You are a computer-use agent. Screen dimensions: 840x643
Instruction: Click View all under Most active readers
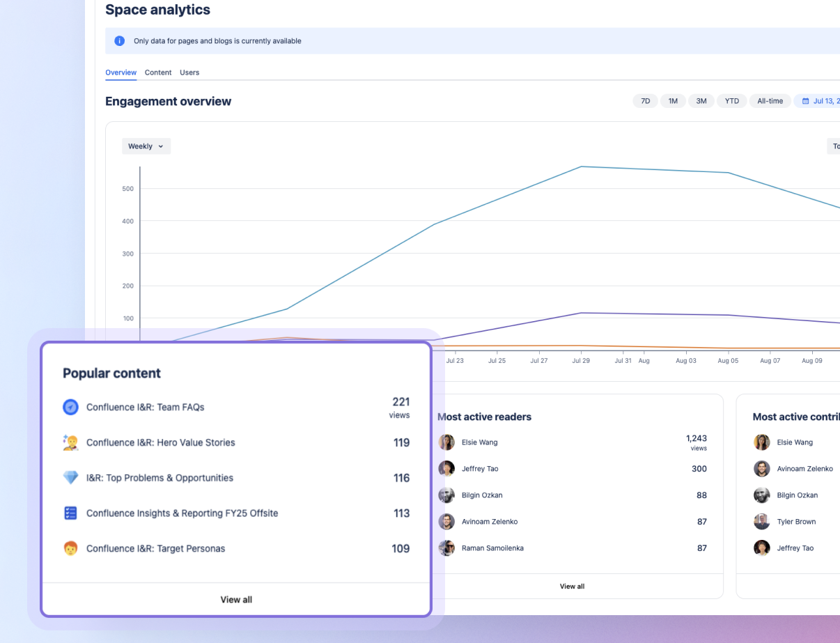573,587
